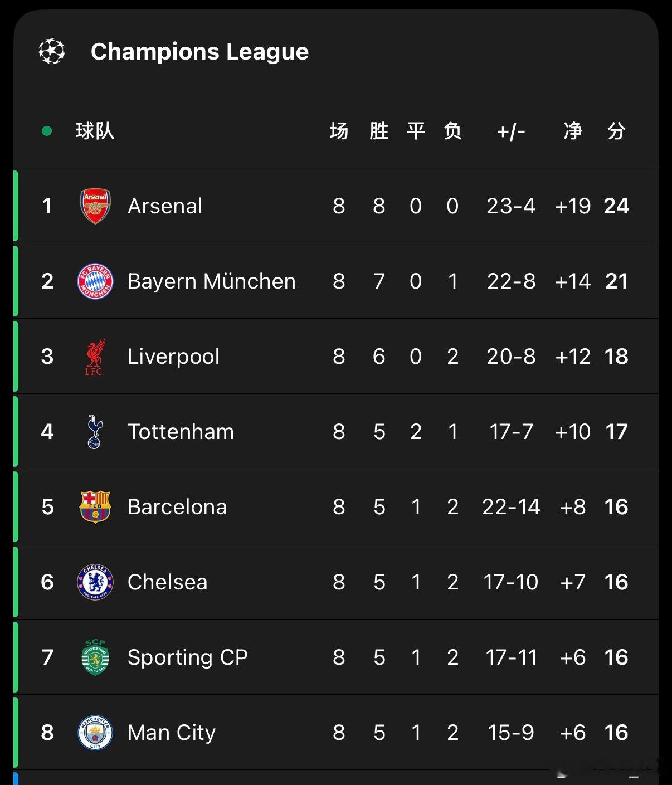The width and height of the screenshot is (672, 785).
Task: Open the Champions League title
Action: click(199, 52)
